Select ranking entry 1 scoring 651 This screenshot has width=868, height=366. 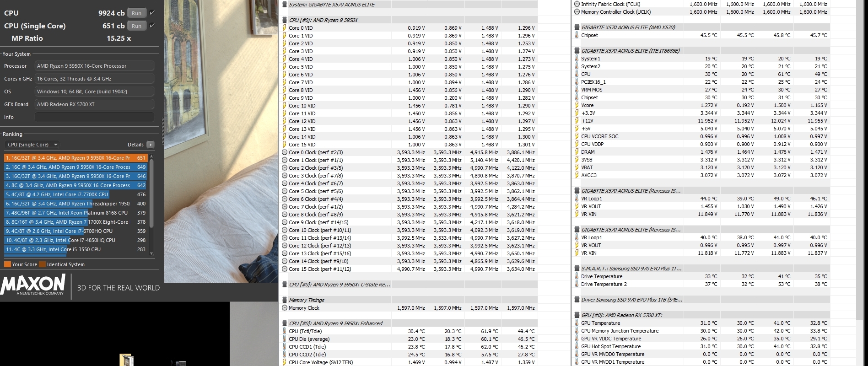[75, 158]
